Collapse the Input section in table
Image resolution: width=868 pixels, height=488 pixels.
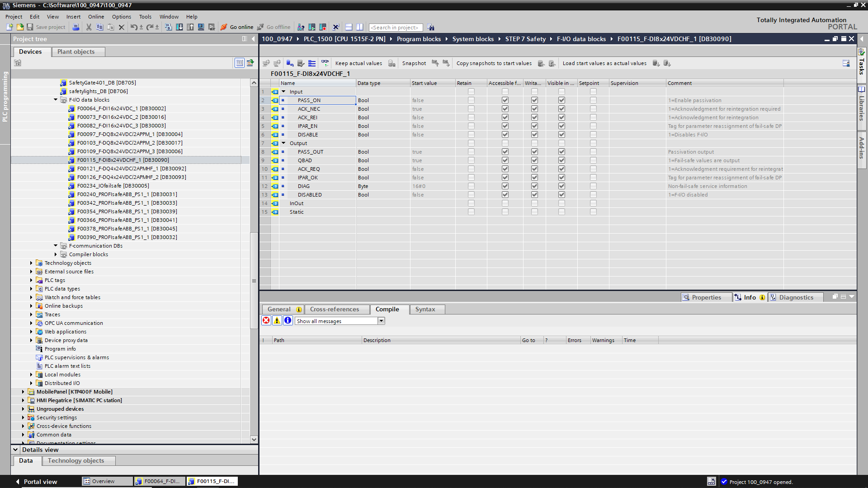pos(283,92)
